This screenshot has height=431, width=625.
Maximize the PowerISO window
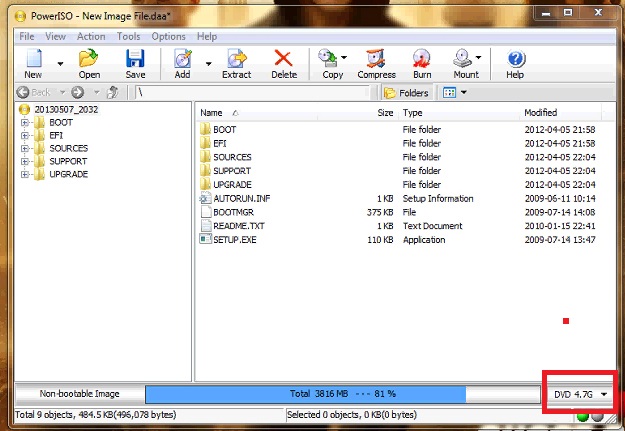[x=568, y=13]
